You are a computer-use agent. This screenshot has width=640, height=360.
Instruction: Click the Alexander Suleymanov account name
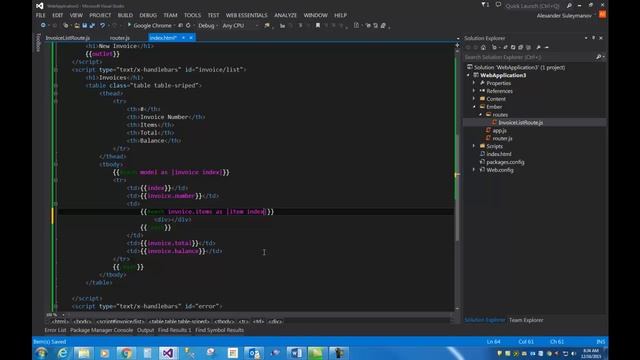point(564,16)
